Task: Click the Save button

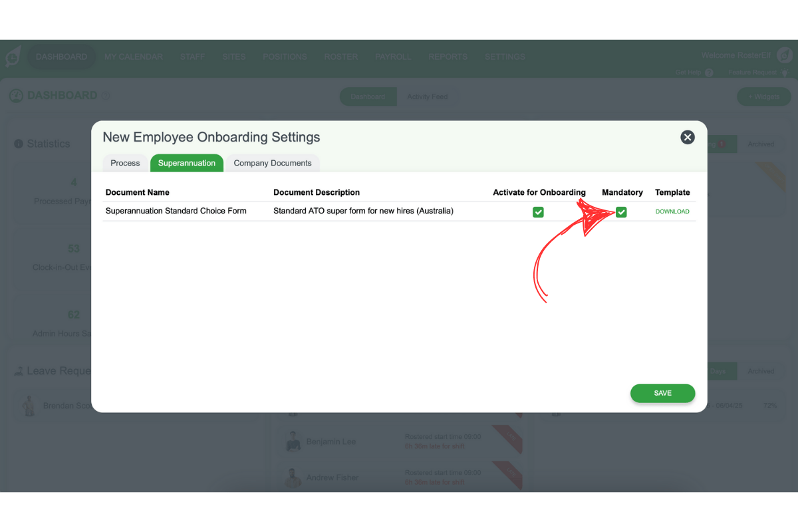Action: 663,393
